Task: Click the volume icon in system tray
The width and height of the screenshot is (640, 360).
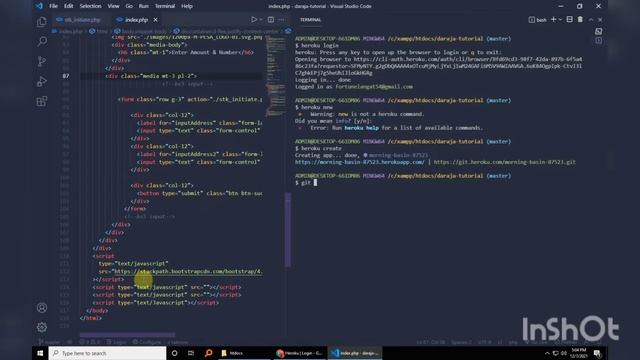Action: (564, 353)
